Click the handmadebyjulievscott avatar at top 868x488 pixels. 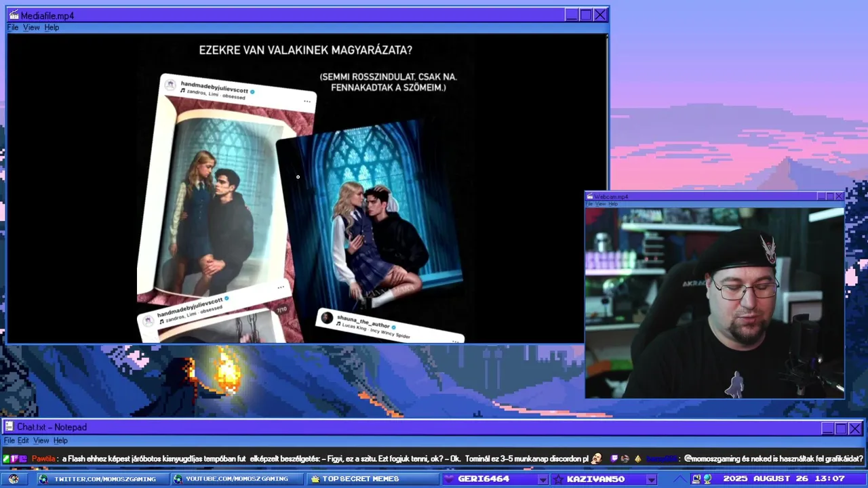pyautogui.click(x=171, y=84)
